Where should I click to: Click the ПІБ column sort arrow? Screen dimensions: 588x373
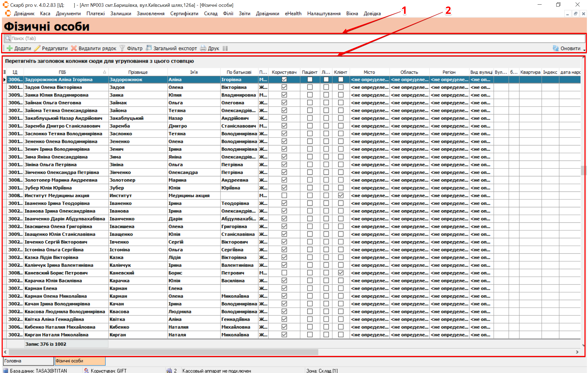pos(104,72)
